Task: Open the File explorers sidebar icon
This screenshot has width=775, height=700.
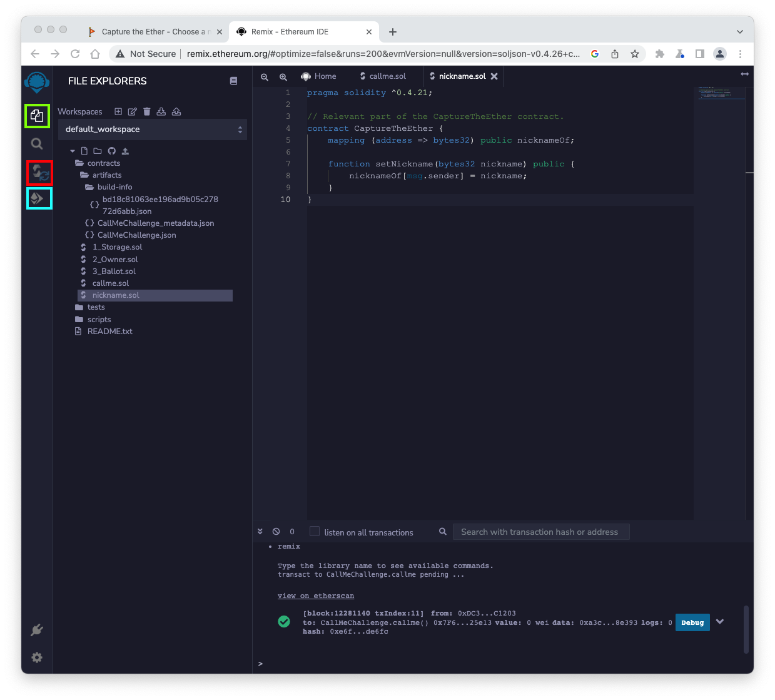Action: pos(37,116)
